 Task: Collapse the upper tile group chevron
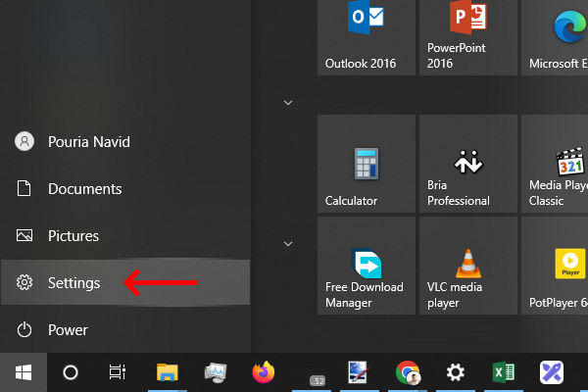click(288, 102)
